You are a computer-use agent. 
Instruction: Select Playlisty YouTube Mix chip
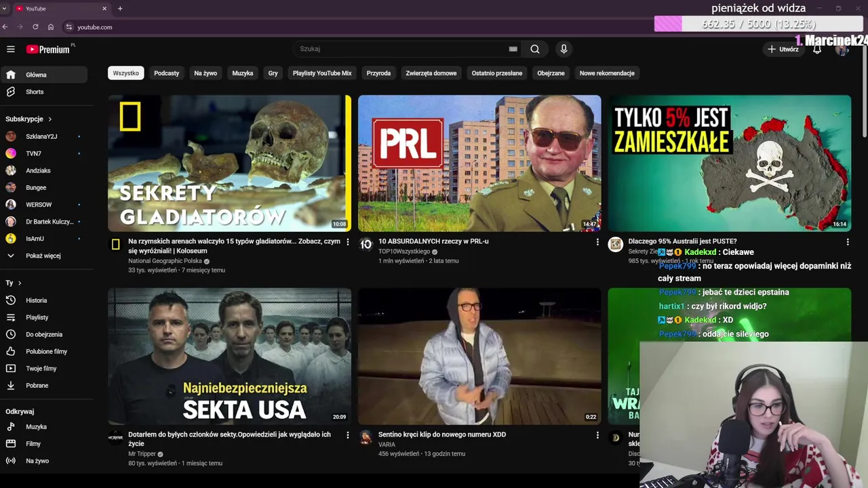click(322, 73)
